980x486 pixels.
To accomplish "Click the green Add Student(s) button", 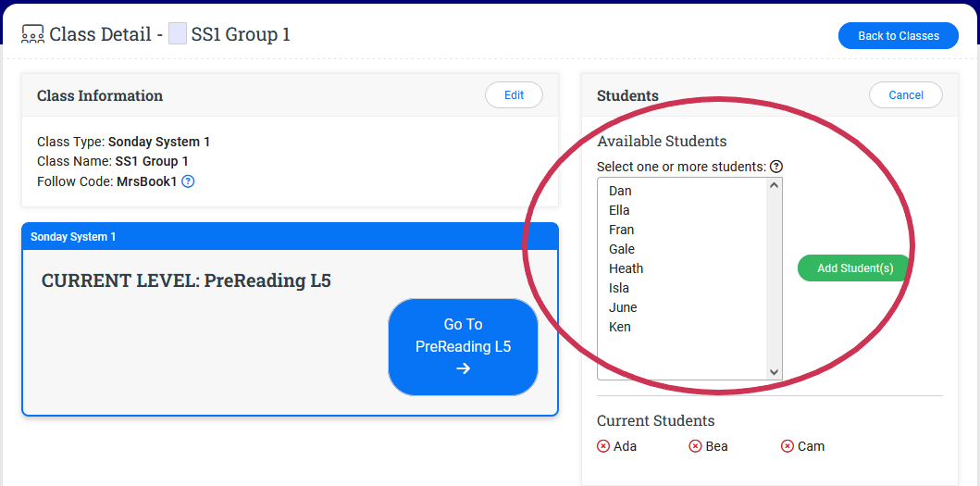I will point(854,268).
